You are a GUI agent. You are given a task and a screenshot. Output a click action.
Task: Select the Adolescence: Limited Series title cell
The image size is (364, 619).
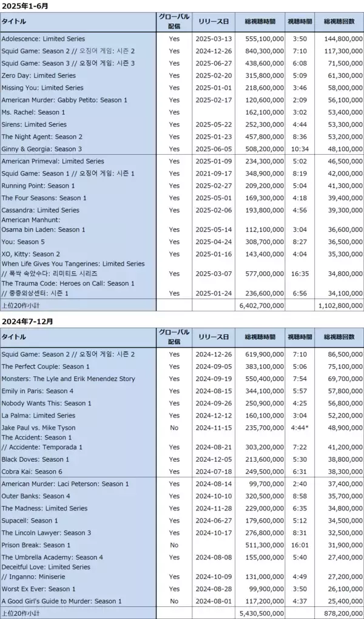[x=43, y=39]
